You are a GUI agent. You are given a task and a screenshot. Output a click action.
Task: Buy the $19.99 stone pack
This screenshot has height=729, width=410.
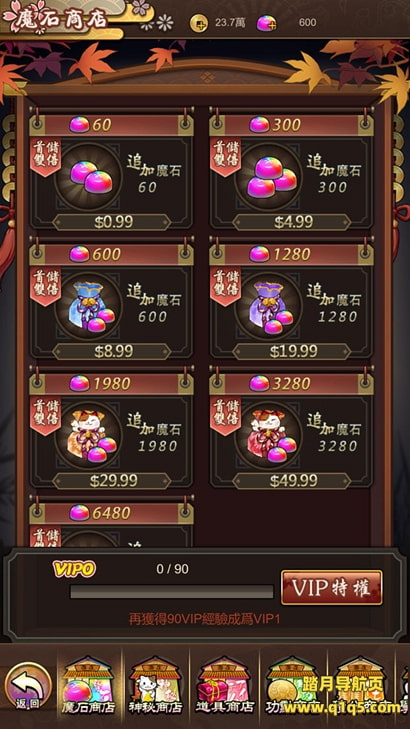click(x=292, y=351)
